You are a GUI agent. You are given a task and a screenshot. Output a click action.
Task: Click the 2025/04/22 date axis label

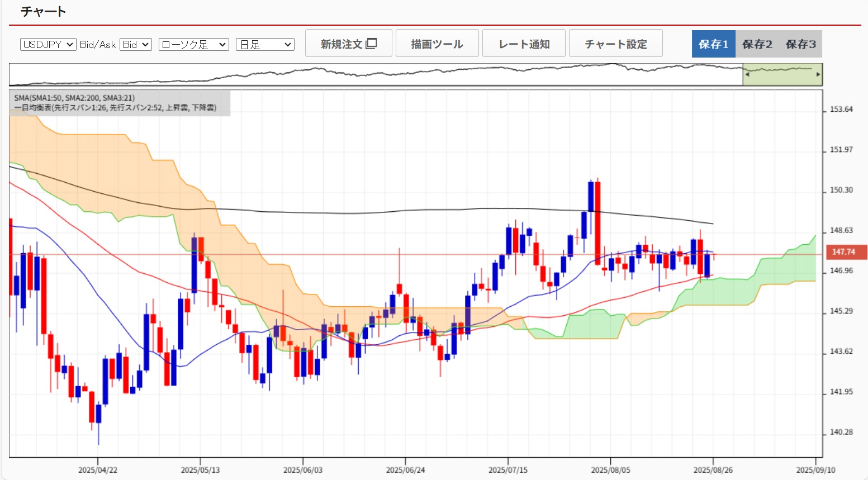point(98,470)
